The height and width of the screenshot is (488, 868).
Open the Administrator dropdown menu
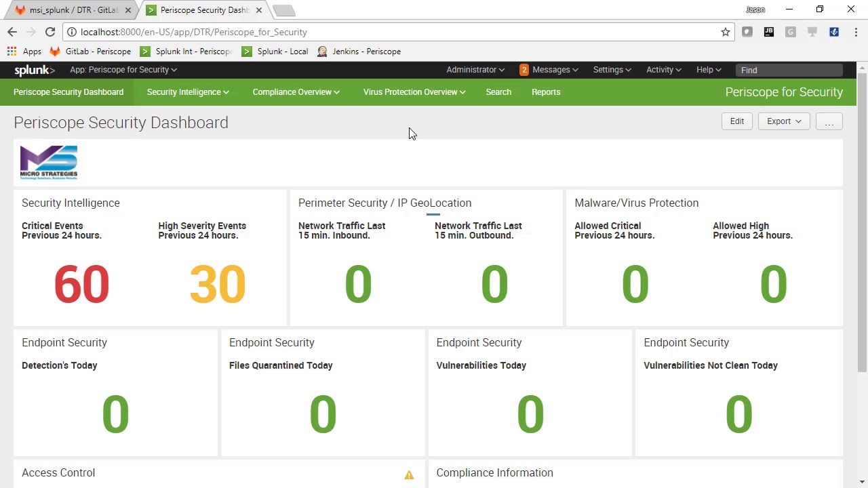pyautogui.click(x=475, y=70)
